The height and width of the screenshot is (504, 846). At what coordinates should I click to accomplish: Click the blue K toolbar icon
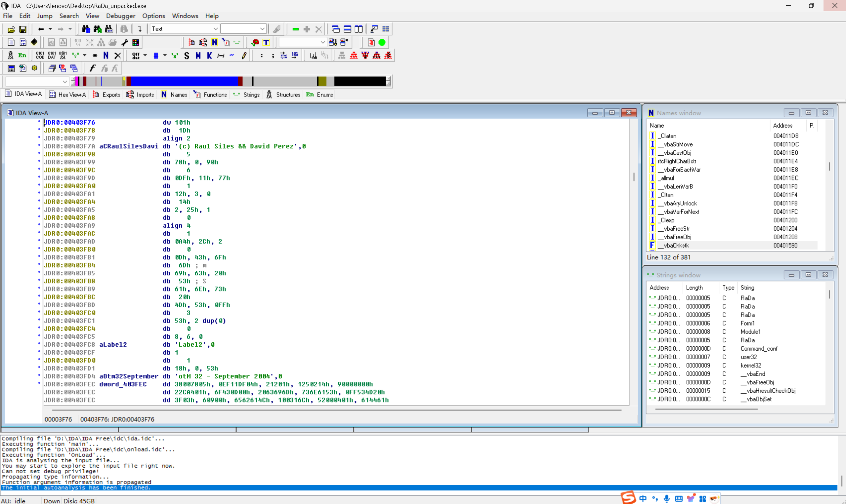coord(209,56)
